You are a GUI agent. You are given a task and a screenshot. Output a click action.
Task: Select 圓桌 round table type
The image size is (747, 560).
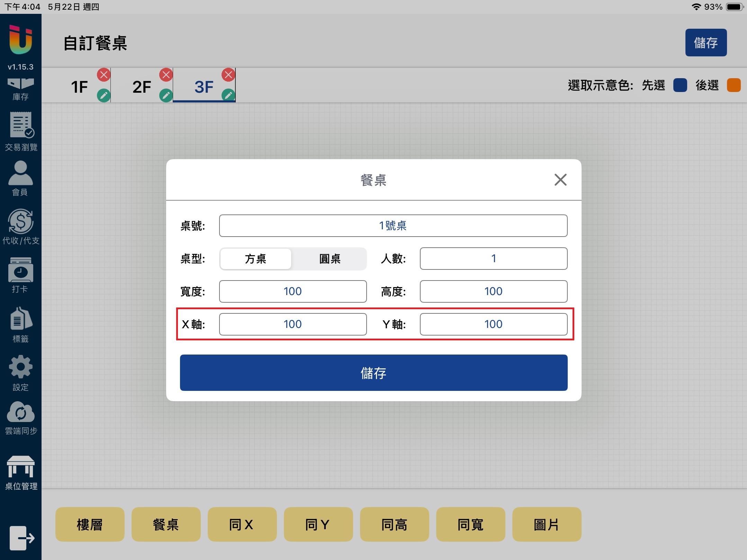tap(330, 259)
